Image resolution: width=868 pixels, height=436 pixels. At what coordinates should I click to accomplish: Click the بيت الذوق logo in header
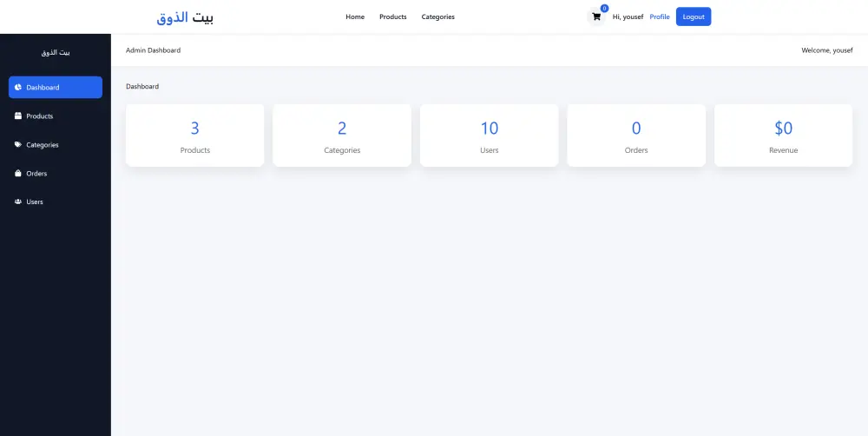185,17
